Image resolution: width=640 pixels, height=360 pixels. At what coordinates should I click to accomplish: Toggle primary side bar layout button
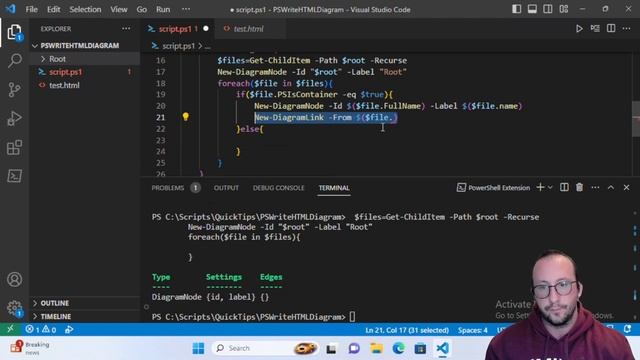516,9
